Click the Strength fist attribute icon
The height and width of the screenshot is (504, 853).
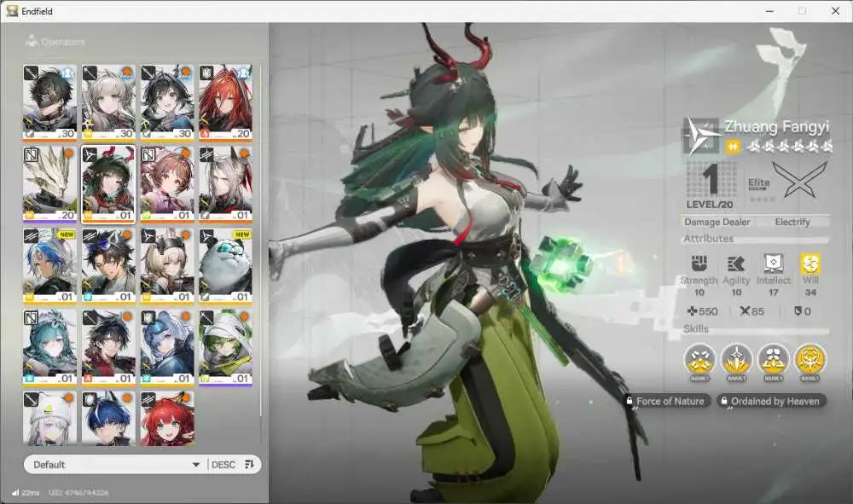[x=699, y=264]
